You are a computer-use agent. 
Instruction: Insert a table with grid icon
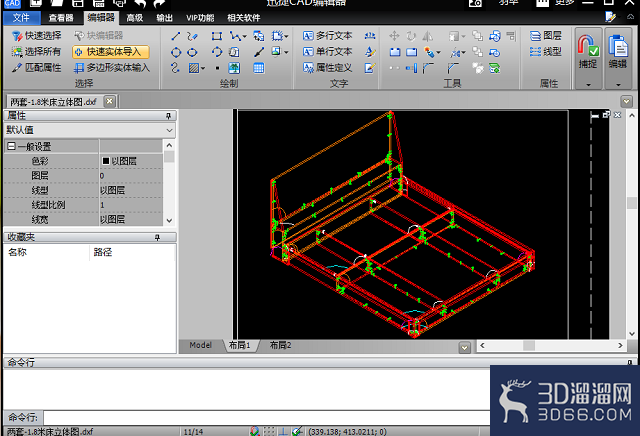point(259,68)
